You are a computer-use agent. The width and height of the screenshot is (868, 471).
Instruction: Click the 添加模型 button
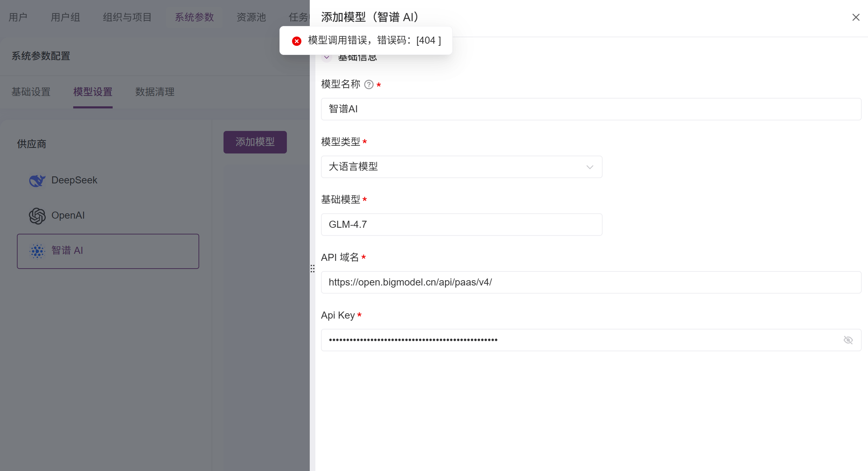tap(255, 142)
